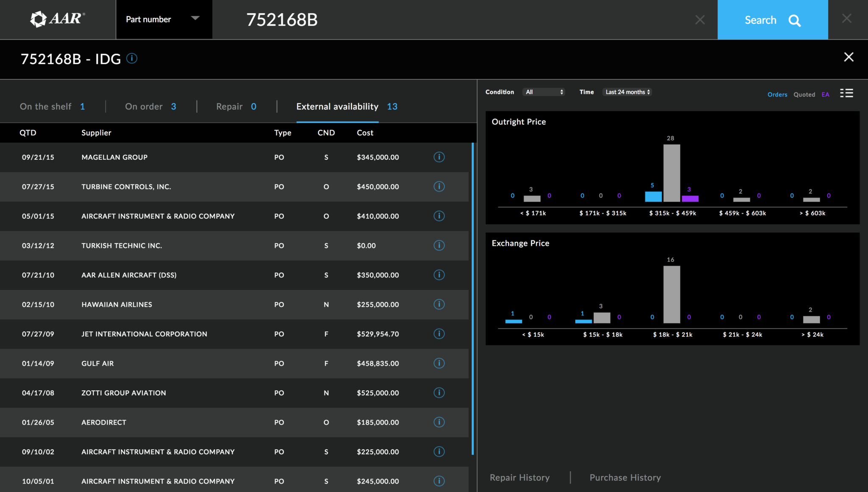Open the Repair History link
868x492 pixels.
pyautogui.click(x=520, y=478)
